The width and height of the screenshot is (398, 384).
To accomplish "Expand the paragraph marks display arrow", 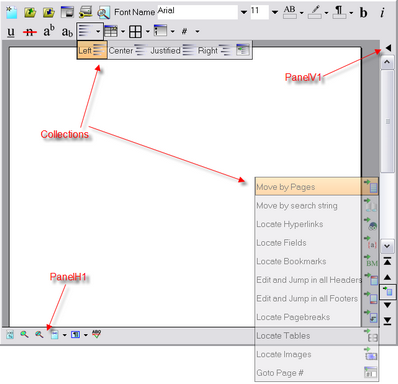I will (86, 335).
